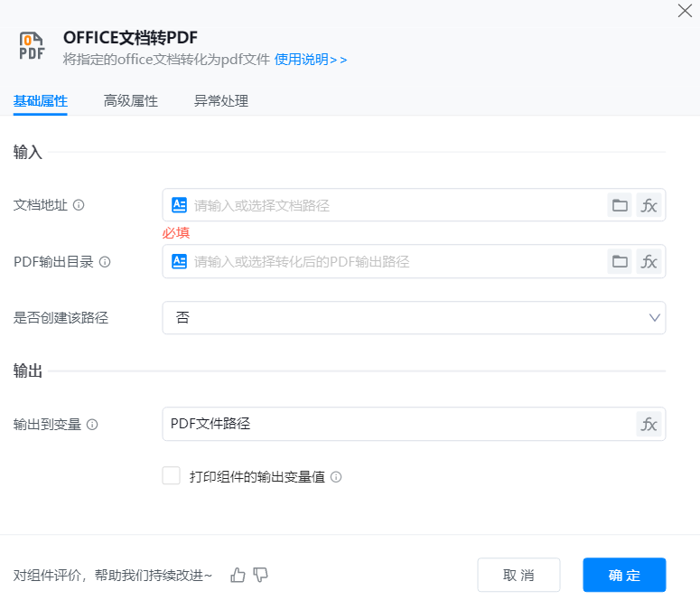Click thumbs down rating icon
The image size is (700, 600).
pyautogui.click(x=261, y=575)
